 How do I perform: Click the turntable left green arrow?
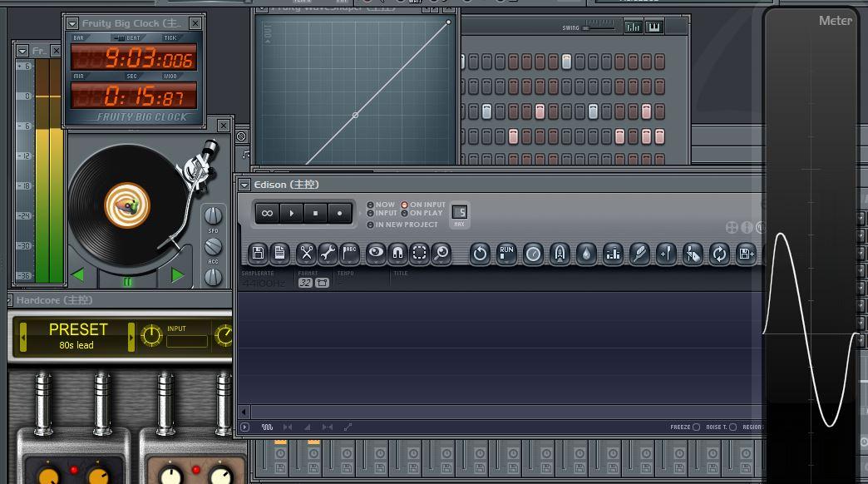click(78, 274)
